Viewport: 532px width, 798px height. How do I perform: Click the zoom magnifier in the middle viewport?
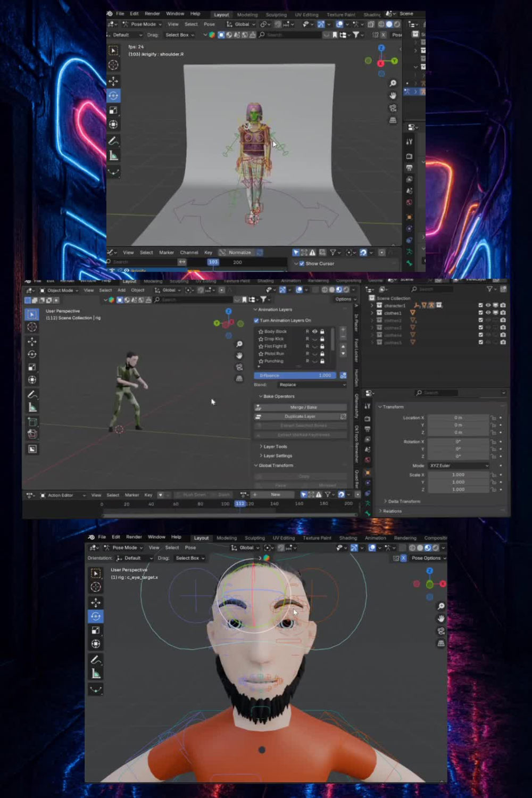pyautogui.click(x=239, y=344)
